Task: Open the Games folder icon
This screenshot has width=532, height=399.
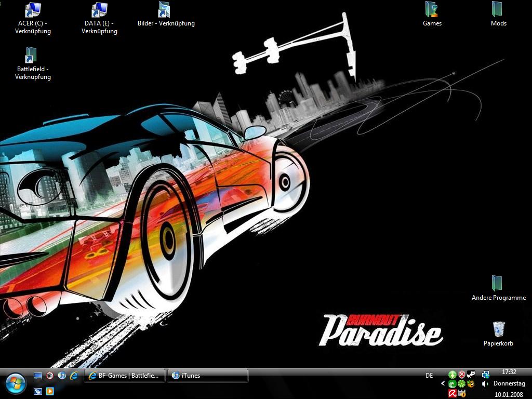Action: coord(432,15)
